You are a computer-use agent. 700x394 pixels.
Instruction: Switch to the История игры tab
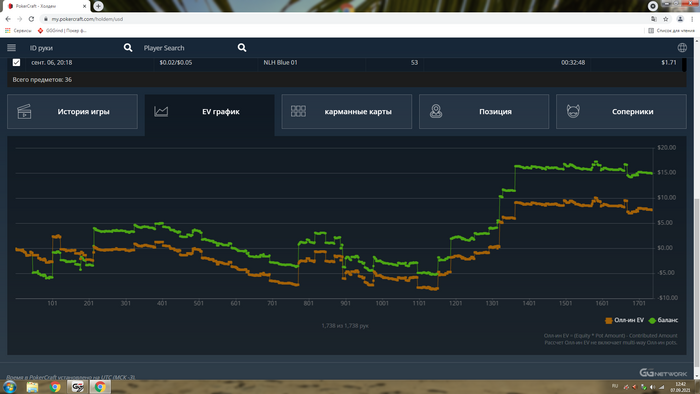(x=72, y=112)
